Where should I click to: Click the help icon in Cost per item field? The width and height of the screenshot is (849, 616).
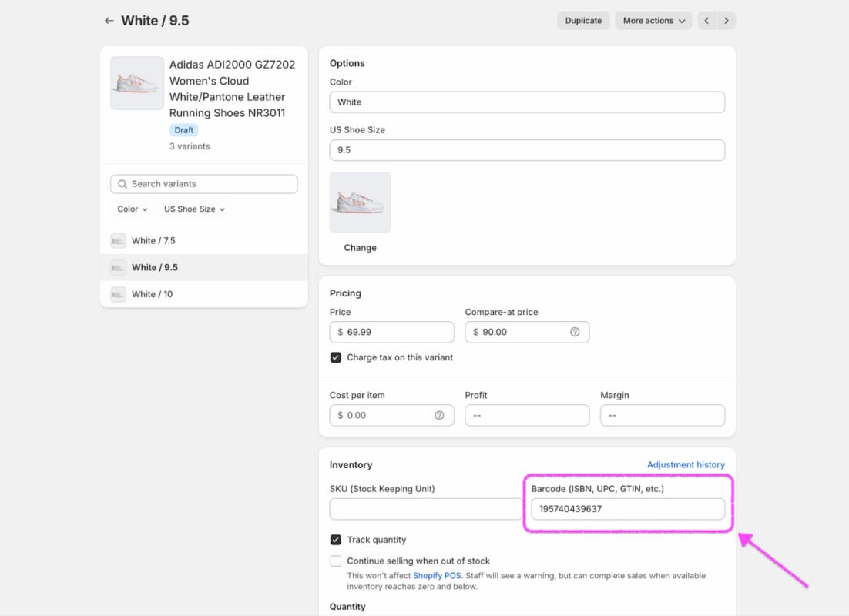(439, 415)
